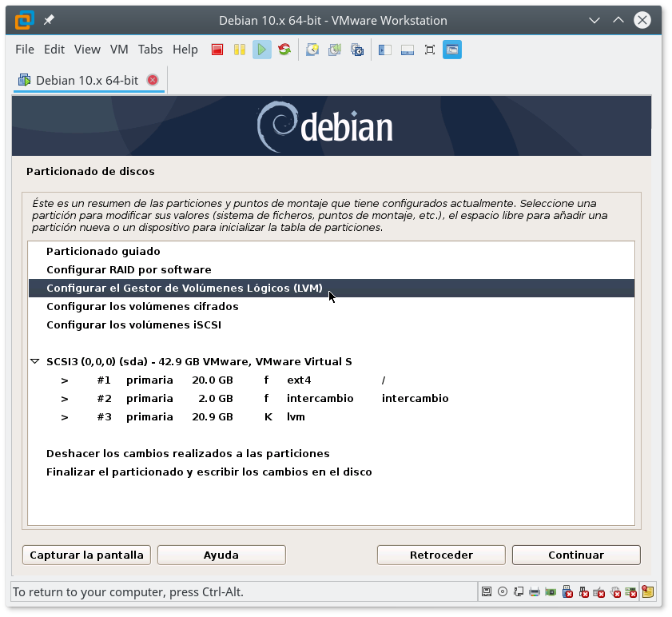
Task: Click the Capturar la pantalla button
Action: 86,555
